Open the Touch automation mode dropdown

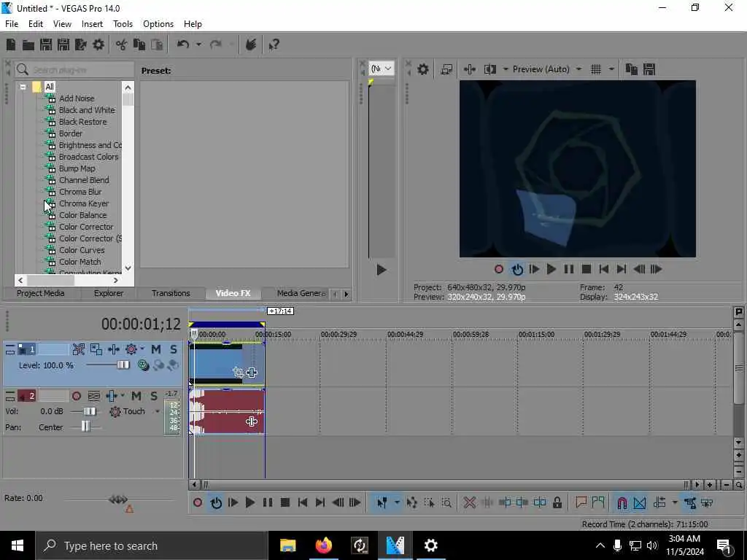point(157,411)
